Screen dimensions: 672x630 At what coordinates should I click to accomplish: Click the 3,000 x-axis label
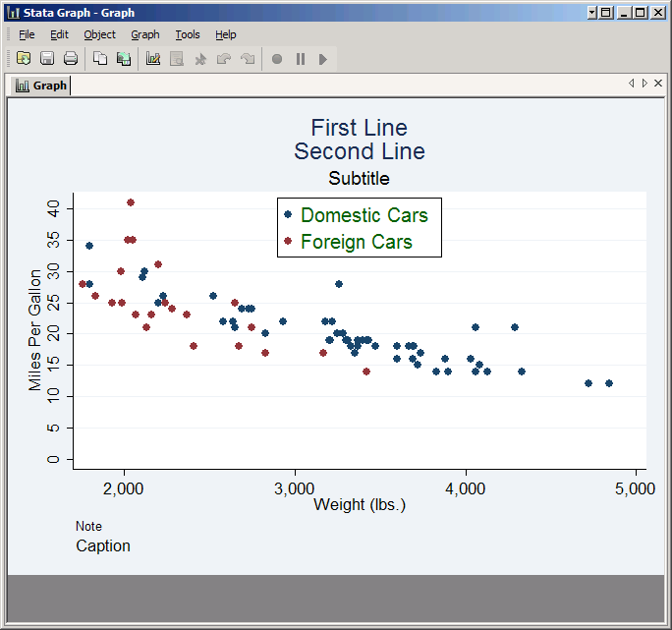(x=295, y=488)
